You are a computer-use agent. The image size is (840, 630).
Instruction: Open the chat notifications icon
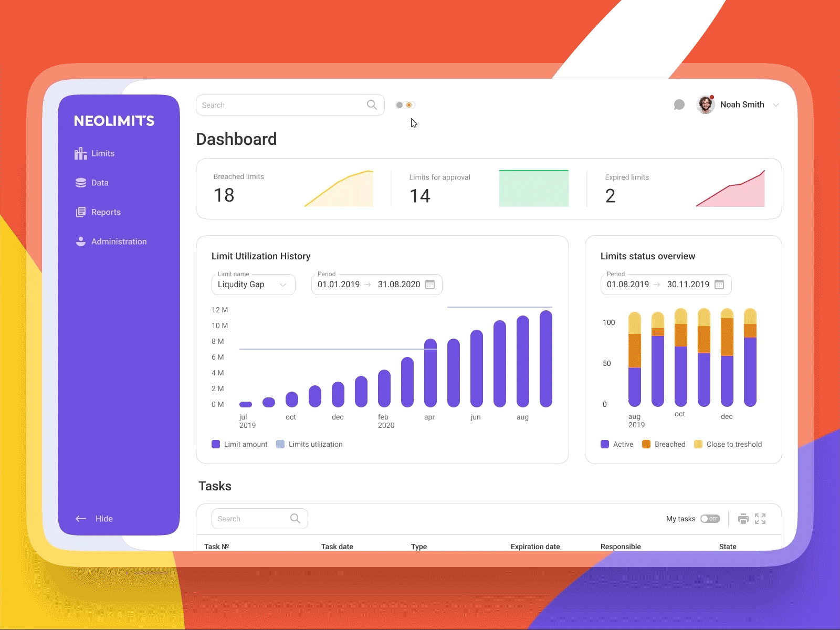coord(679,104)
